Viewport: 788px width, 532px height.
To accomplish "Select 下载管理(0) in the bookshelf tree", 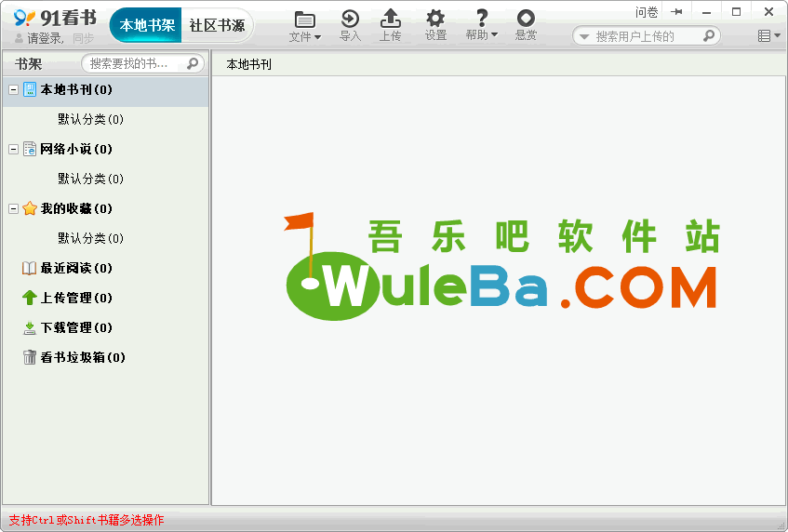I will tap(76, 327).
